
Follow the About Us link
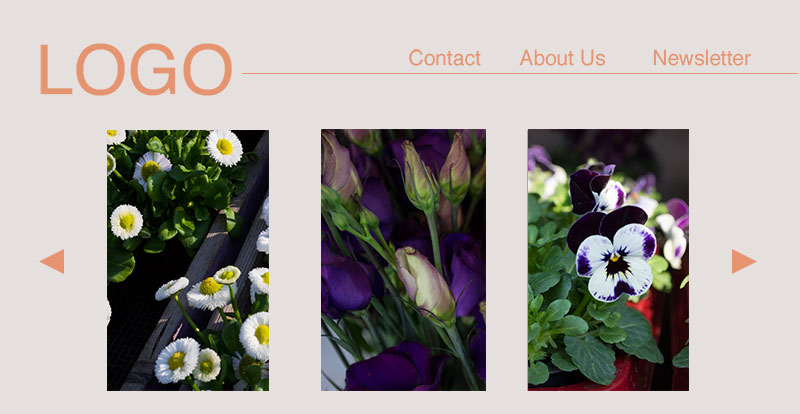pyautogui.click(x=562, y=58)
